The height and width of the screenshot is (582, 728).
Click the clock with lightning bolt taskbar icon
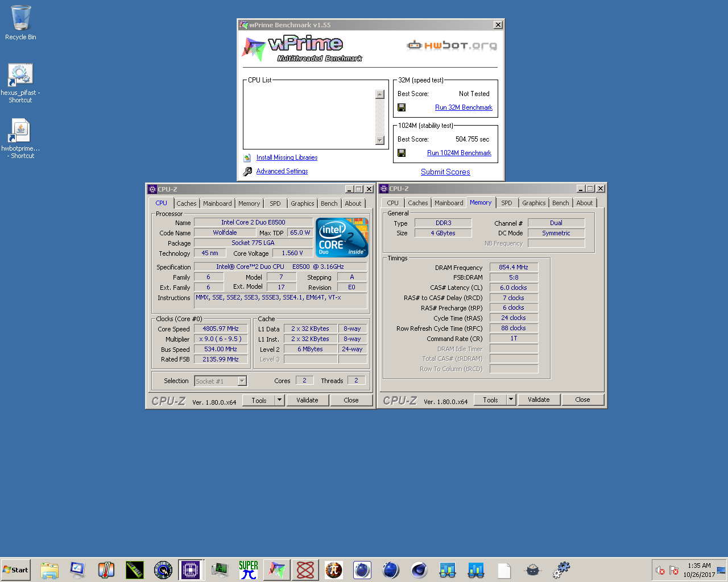pos(163,570)
